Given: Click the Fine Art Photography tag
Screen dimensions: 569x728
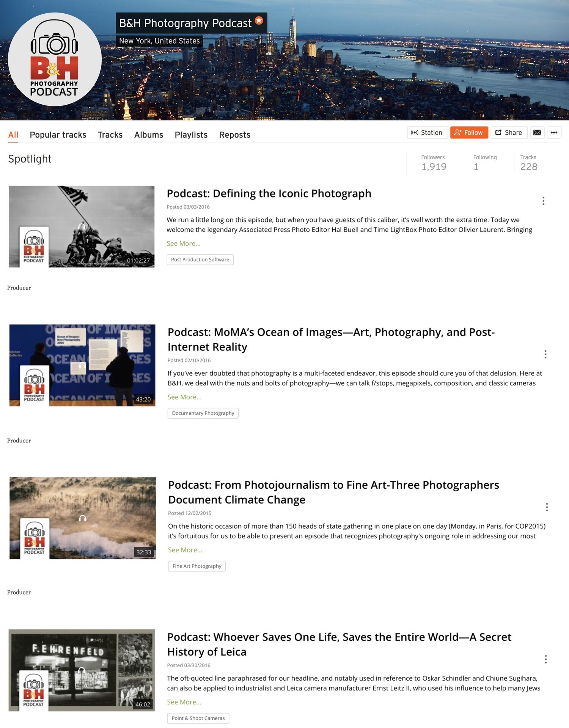Looking at the screenshot, I should [197, 566].
